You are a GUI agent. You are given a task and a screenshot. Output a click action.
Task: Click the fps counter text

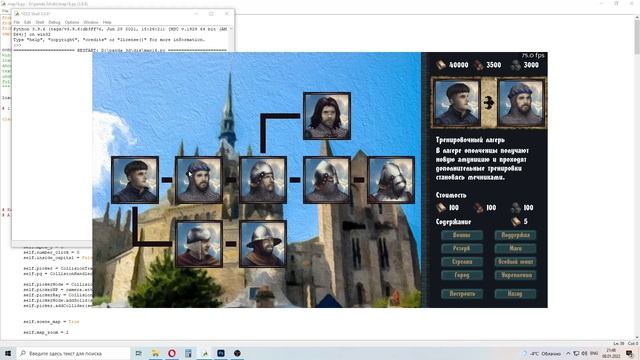pos(533,56)
